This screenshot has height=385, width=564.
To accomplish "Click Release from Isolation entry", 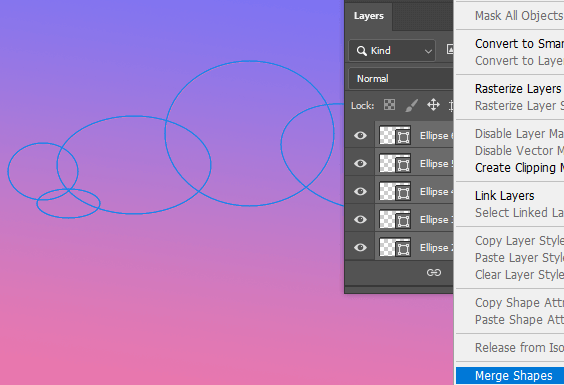I will (x=519, y=348).
